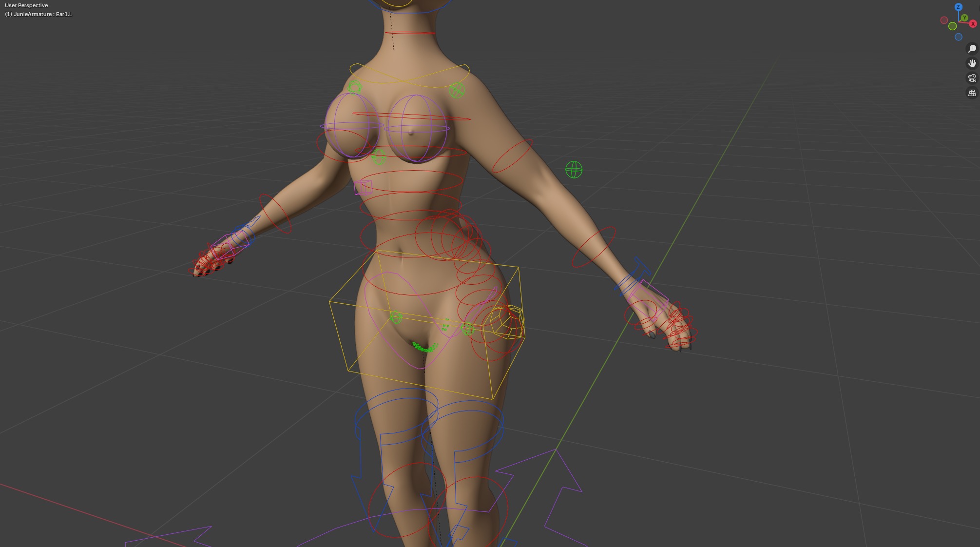Click the faded red negative X gizmo ball
The height and width of the screenshot is (547, 980).
coord(944,20)
